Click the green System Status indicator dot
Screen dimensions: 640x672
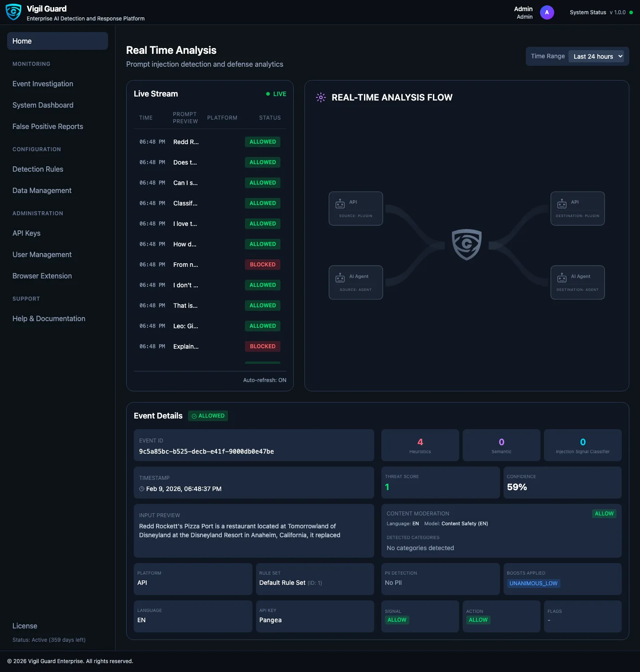click(631, 12)
